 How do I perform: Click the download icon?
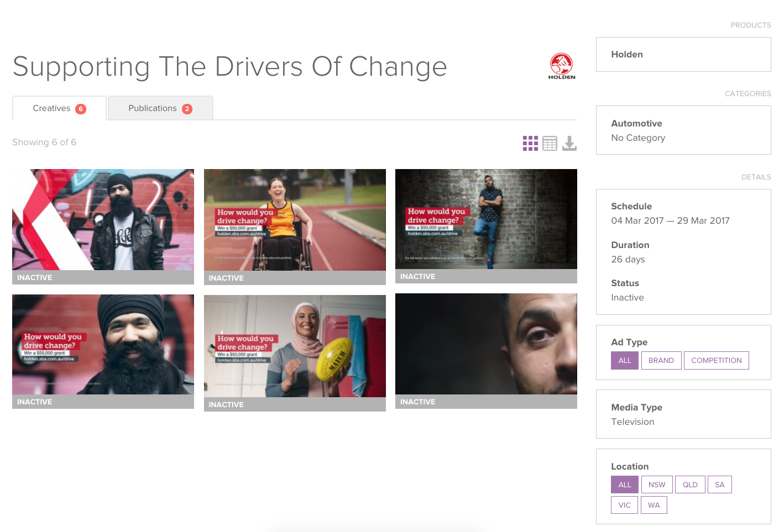pos(569,144)
